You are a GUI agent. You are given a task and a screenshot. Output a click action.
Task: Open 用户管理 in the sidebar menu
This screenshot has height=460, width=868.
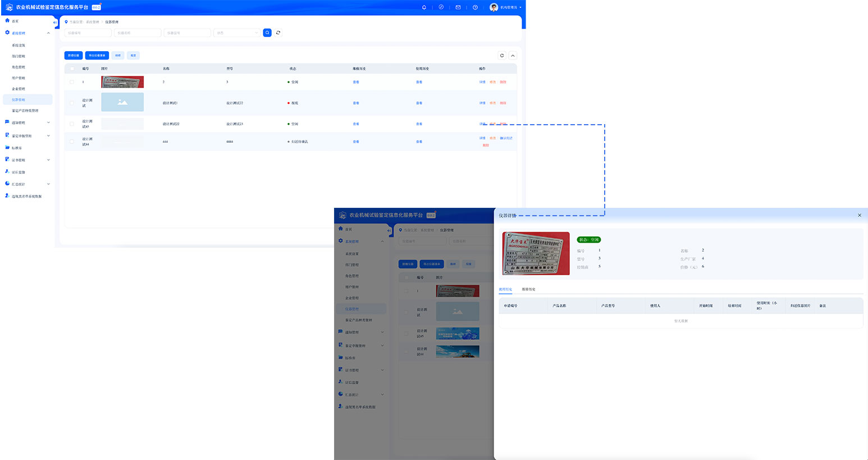tap(19, 78)
